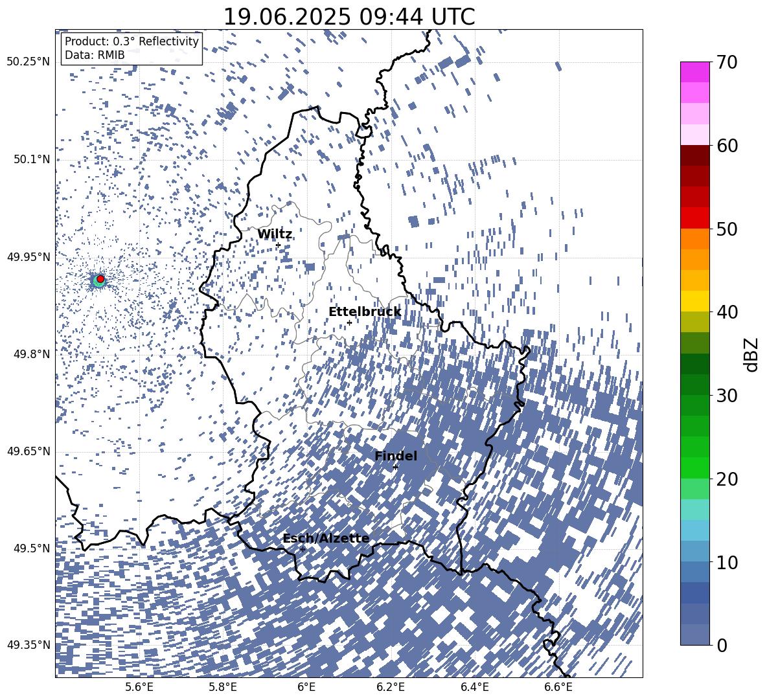The height and width of the screenshot is (700, 767).
Task: Select the dark green colorbar swatch near 33
Action: [x=694, y=364]
